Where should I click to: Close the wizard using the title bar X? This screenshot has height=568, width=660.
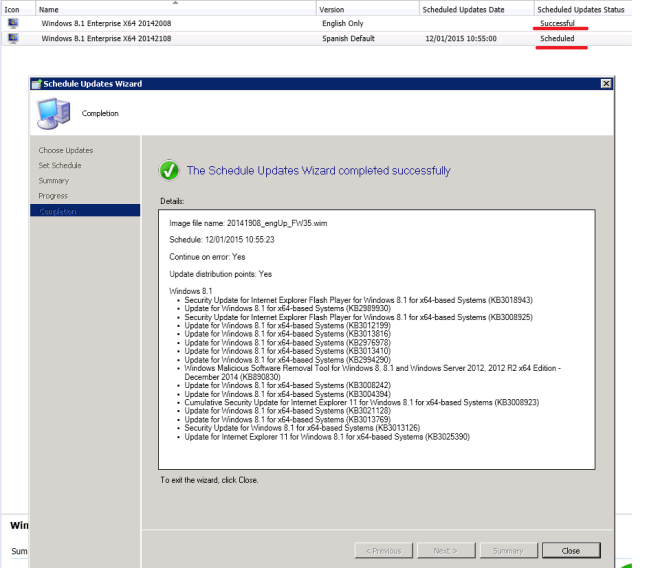tap(606, 84)
